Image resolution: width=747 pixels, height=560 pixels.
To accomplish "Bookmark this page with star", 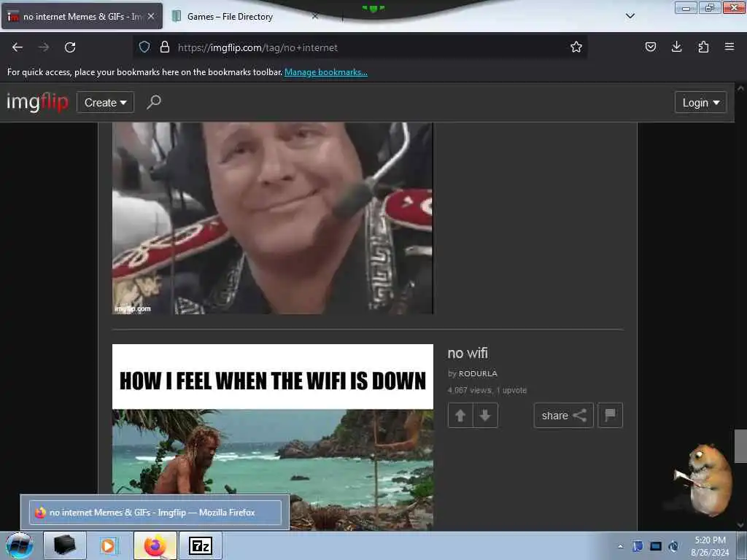I will click(x=576, y=47).
